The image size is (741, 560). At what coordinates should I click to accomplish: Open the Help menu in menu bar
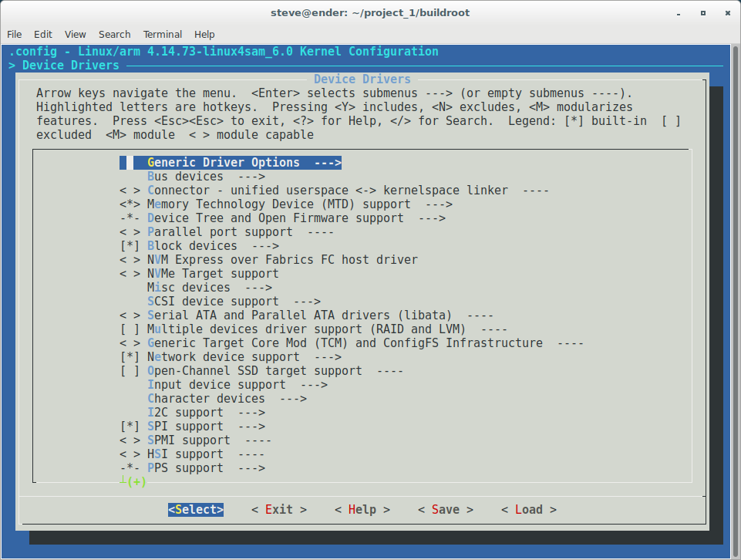pyautogui.click(x=204, y=34)
